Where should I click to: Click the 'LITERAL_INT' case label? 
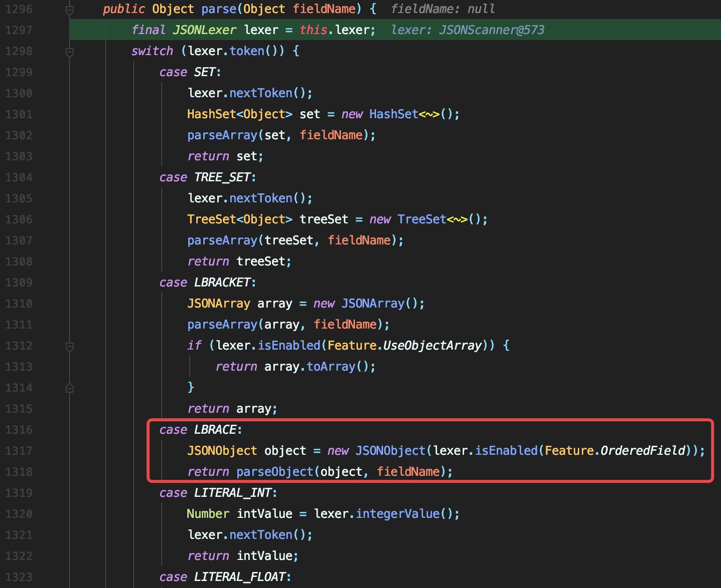click(x=232, y=493)
